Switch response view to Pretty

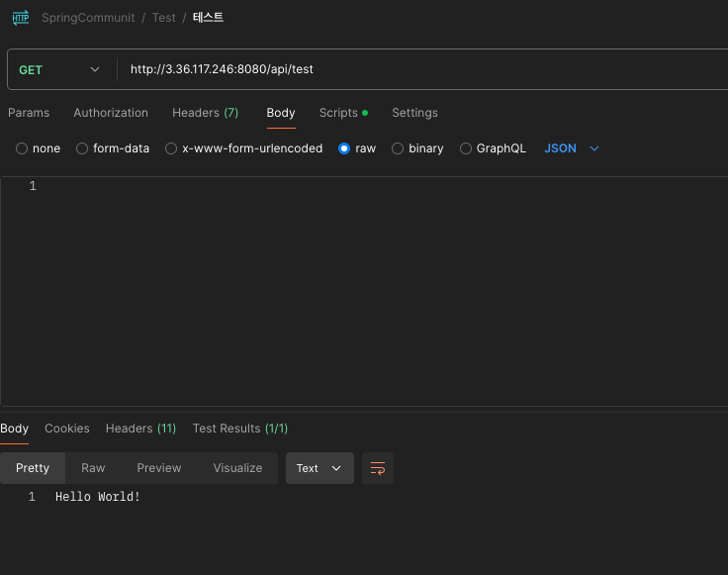(33, 468)
